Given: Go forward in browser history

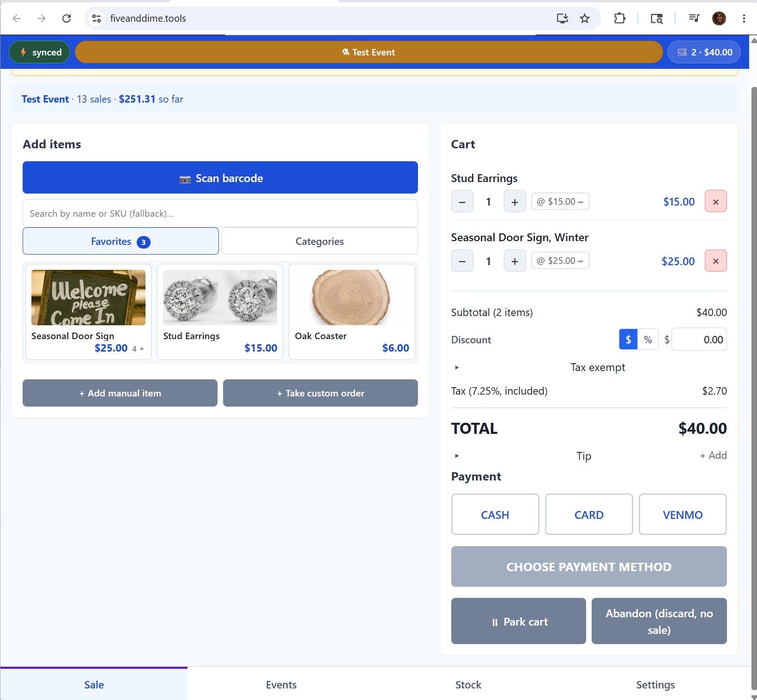Looking at the screenshot, I should tap(42, 18).
